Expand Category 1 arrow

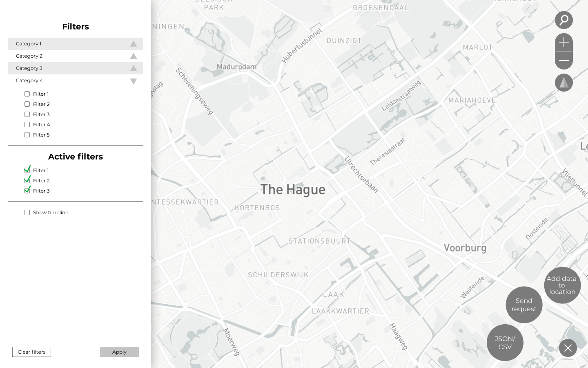(134, 44)
